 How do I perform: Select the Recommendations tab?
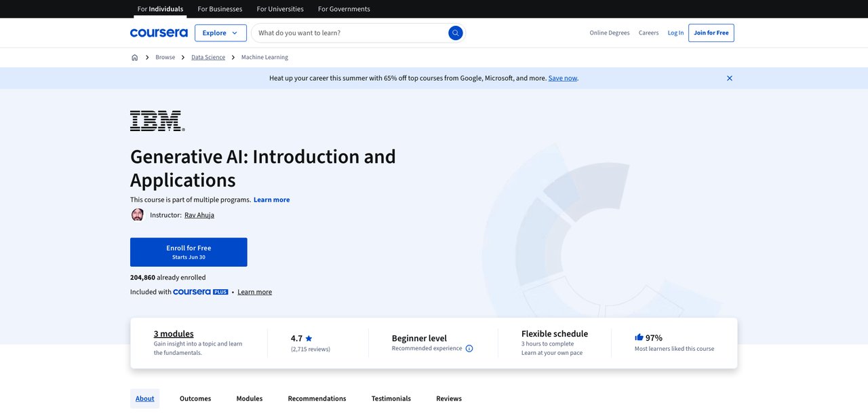point(317,398)
